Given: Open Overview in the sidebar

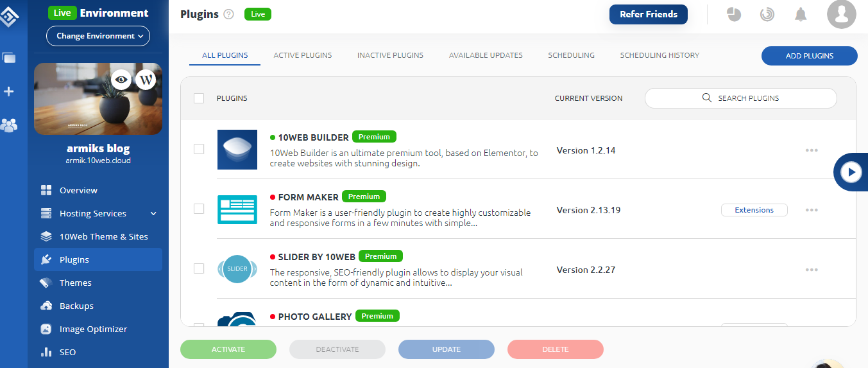Looking at the screenshot, I should click(x=98, y=190).
